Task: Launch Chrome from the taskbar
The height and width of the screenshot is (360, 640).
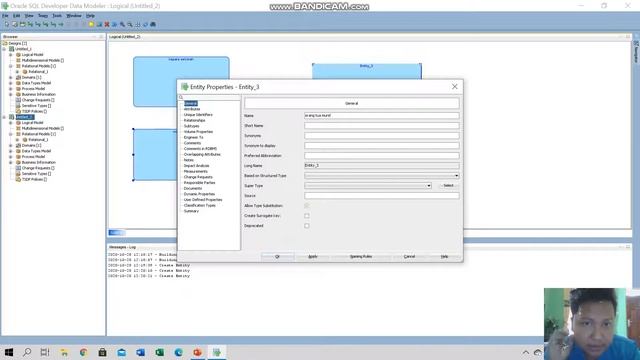Action: pyautogui.click(x=83, y=352)
